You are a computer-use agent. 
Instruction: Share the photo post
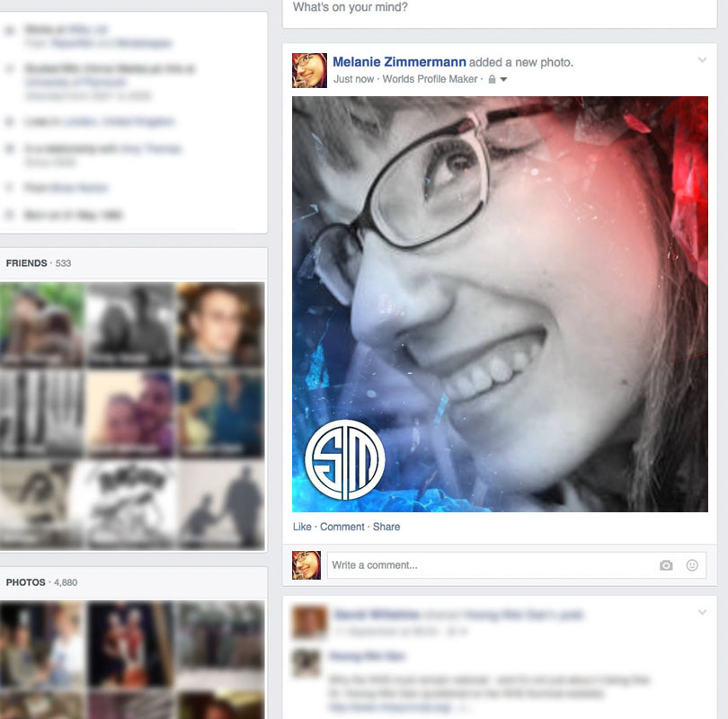pyautogui.click(x=386, y=527)
